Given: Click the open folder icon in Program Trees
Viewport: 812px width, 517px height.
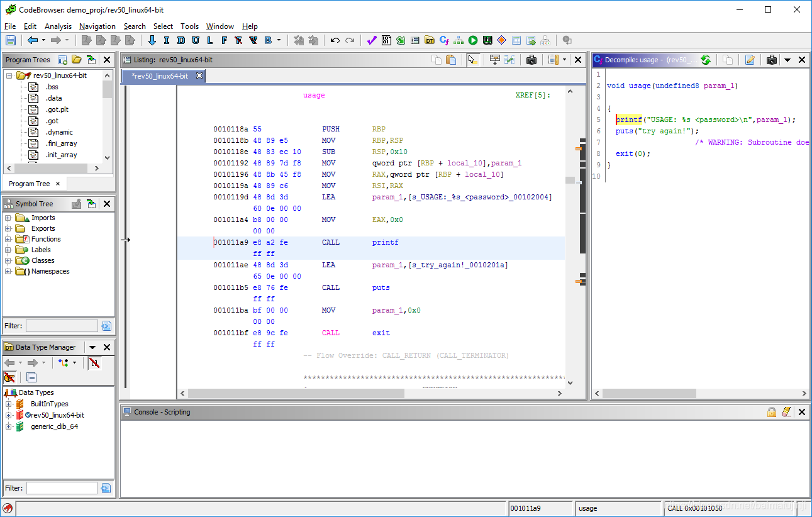Looking at the screenshot, I should point(77,60).
